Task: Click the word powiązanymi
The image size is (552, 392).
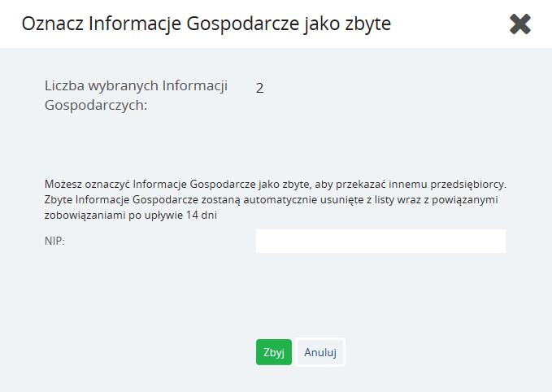Action: pyautogui.click(x=465, y=200)
